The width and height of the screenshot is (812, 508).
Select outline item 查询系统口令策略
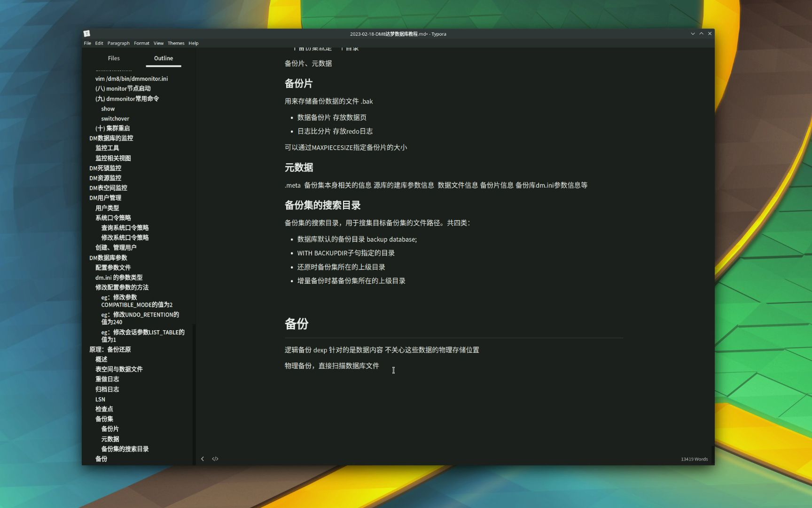point(125,228)
